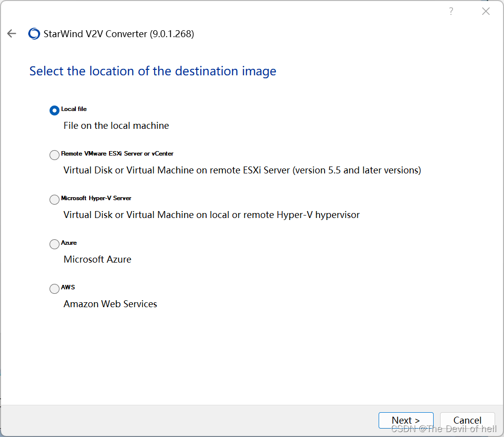
Task: Click the 'Microsoft Azure' description text
Action: pyautogui.click(x=98, y=259)
